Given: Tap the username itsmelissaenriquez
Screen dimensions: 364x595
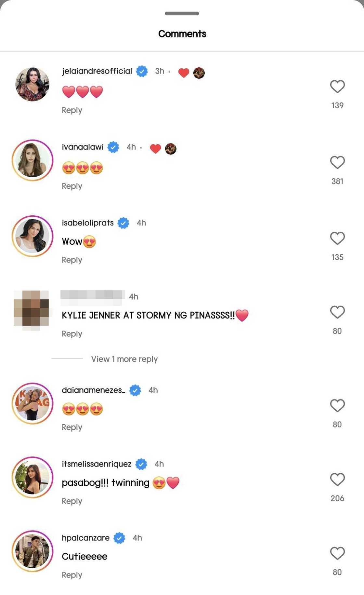Looking at the screenshot, I should (x=97, y=464).
